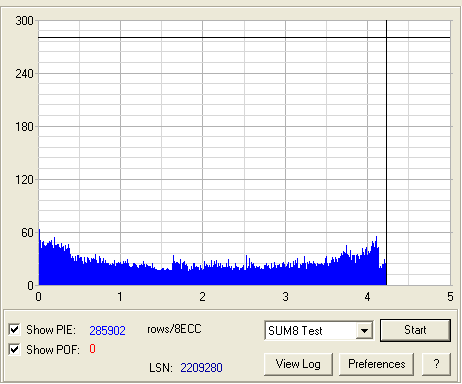This screenshot has width=462, height=384.
Task: Click the Show PIE label text
Action: (51, 330)
